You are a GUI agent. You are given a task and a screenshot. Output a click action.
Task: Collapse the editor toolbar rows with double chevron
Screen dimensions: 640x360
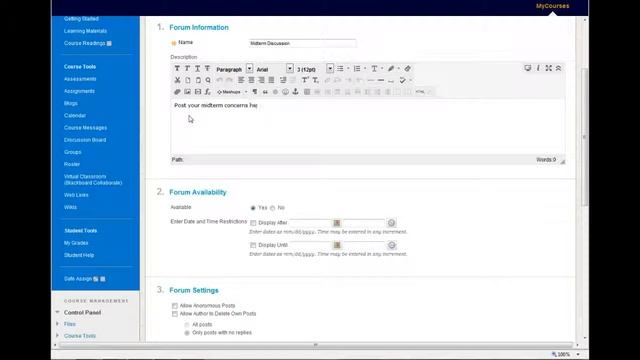(558, 68)
